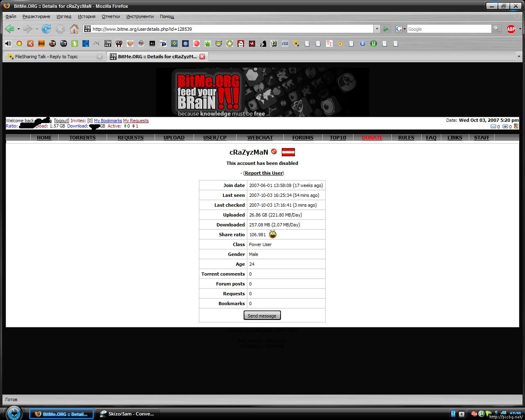The width and height of the screenshot is (525, 420).
Task: Open the back history dropdown arrow
Action: point(18,29)
